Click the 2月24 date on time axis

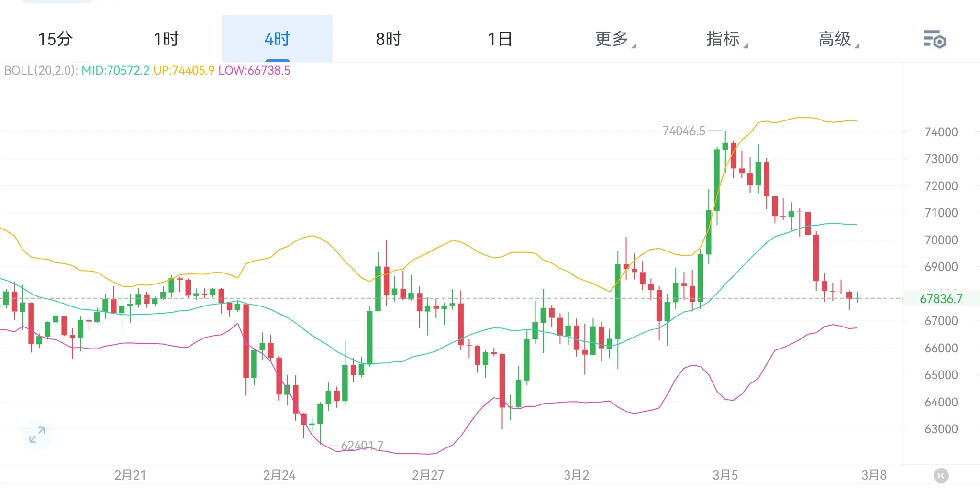[279, 475]
